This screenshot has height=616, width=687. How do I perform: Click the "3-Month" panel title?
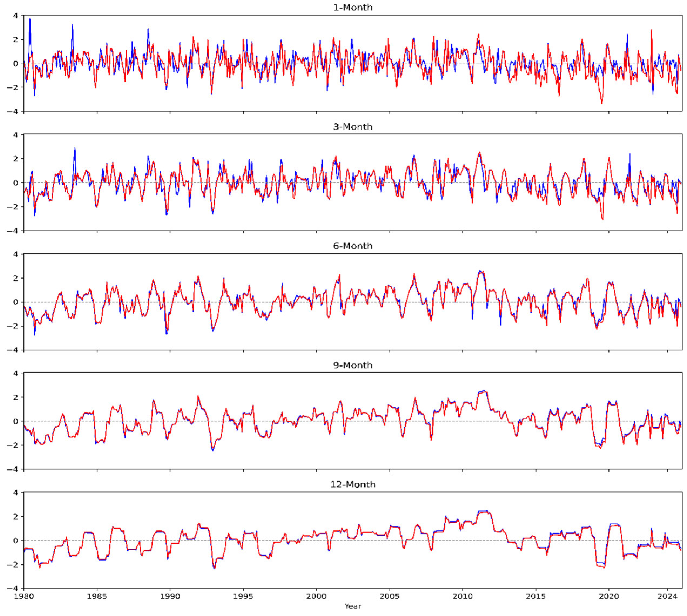(x=353, y=127)
